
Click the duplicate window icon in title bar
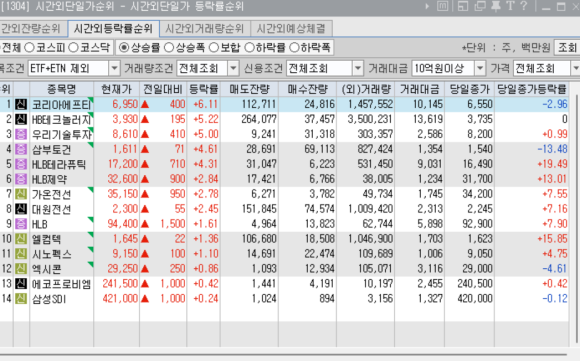pos(480,6)
